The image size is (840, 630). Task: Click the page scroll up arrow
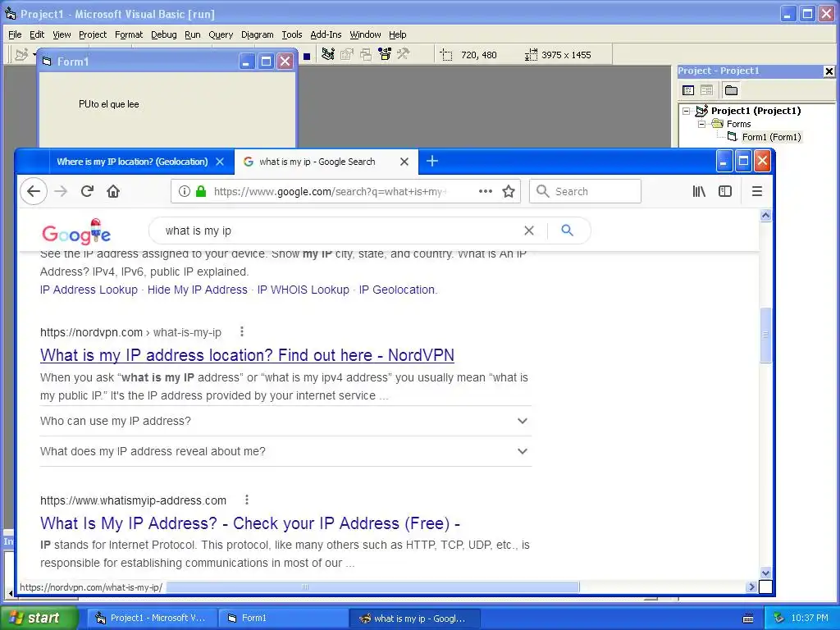[x=765, y=216]
